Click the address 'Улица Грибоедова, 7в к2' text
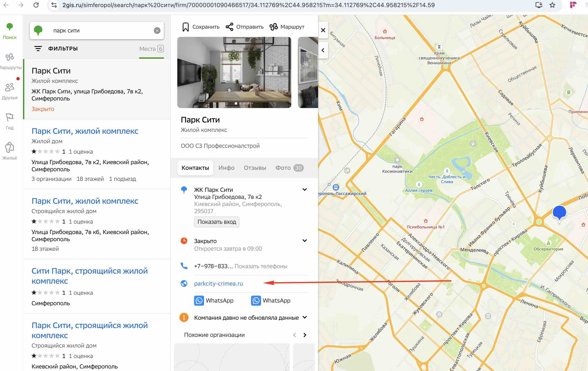This screenshot has height=371, width=588. pyautogui.click(x=228, y=197)
